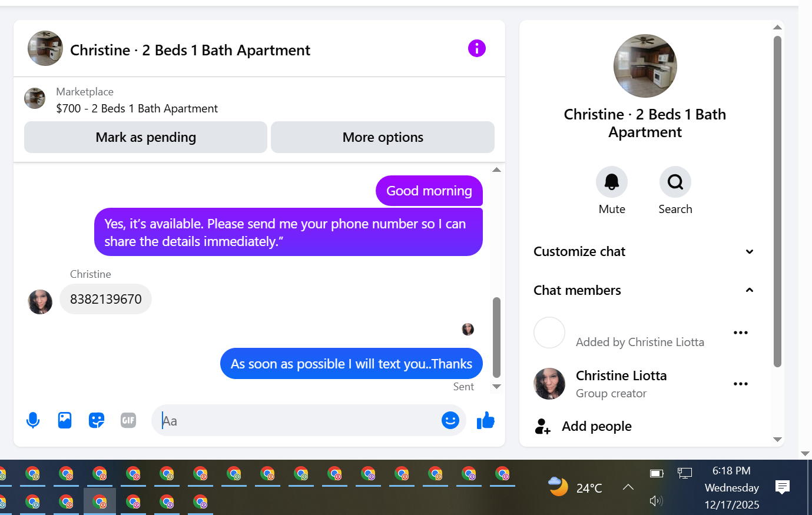Mute notifications with the bell icon

[x=612, y=182]
